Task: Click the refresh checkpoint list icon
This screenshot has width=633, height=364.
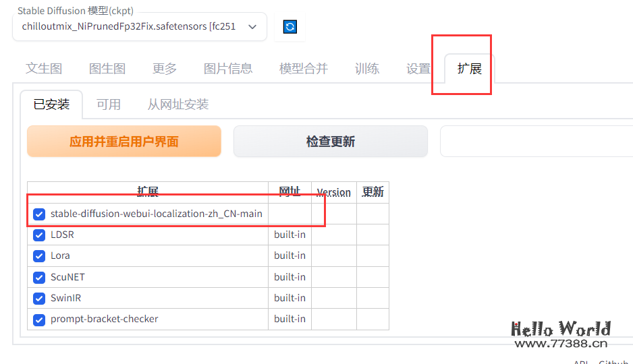Action: (290, 27)
